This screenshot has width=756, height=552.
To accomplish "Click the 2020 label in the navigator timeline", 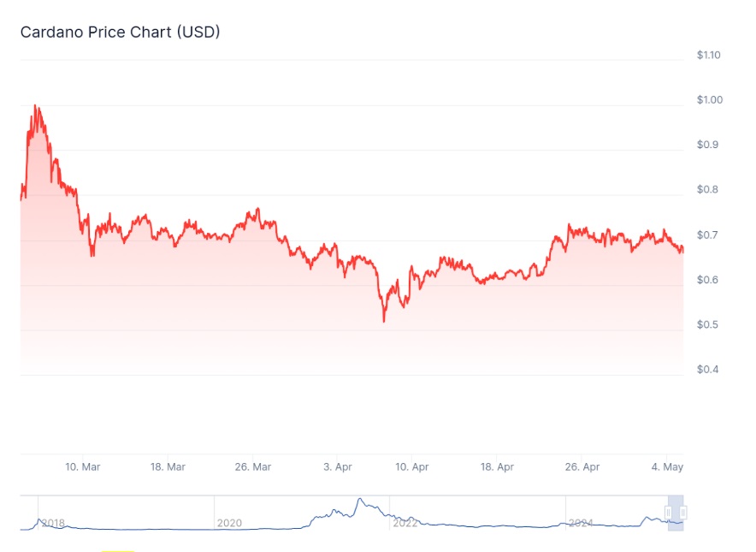I will click(x=229, y=523).
